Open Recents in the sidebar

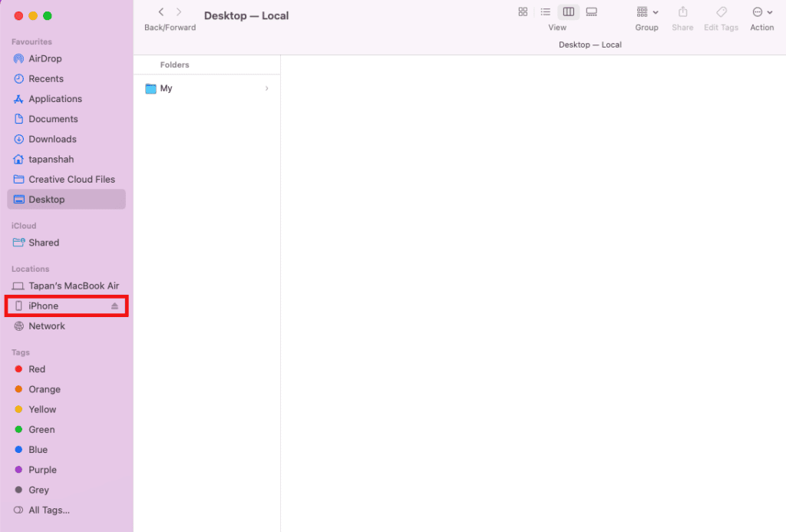(x=45, y=78)
